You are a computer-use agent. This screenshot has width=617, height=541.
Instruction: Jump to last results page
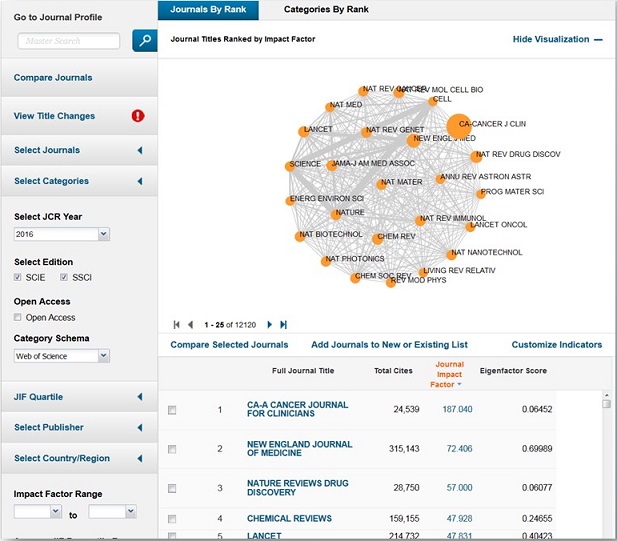tap(283, 325)
